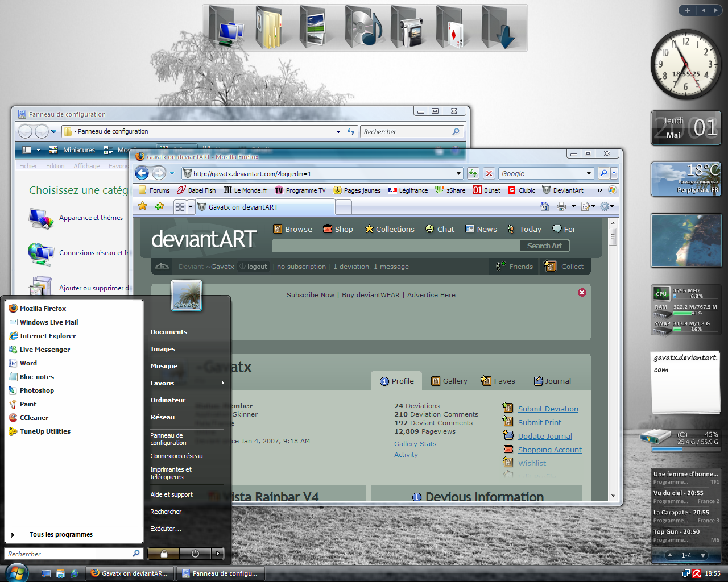Click the Firefox print icon
Screen dimensions: 728x582
(561, 206)
